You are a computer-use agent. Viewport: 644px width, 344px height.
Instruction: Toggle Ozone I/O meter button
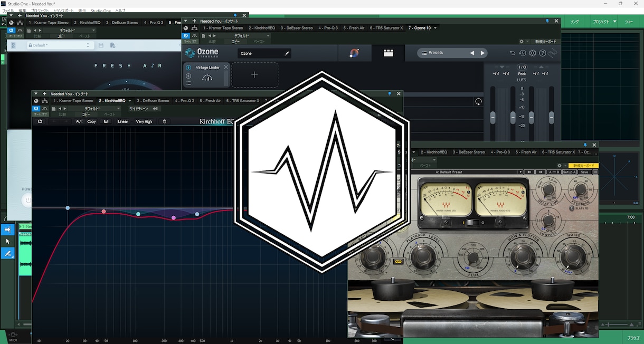point(522,67)
